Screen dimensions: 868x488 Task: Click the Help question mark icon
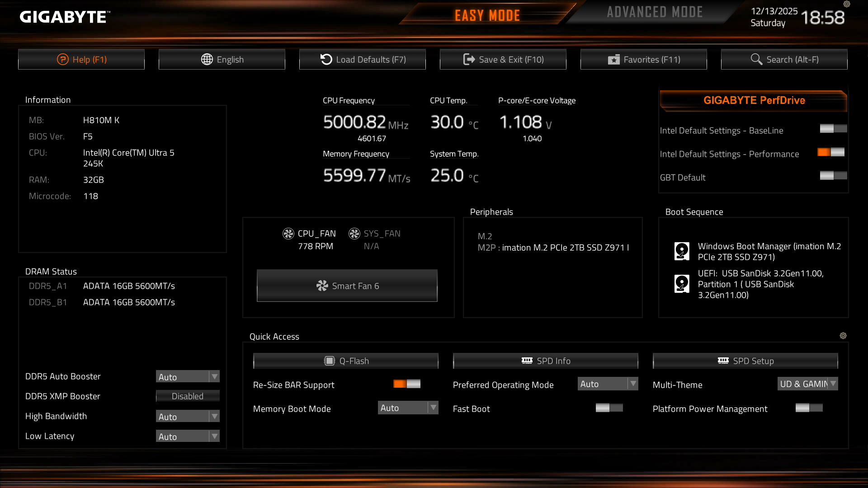[x=62, y=59]
